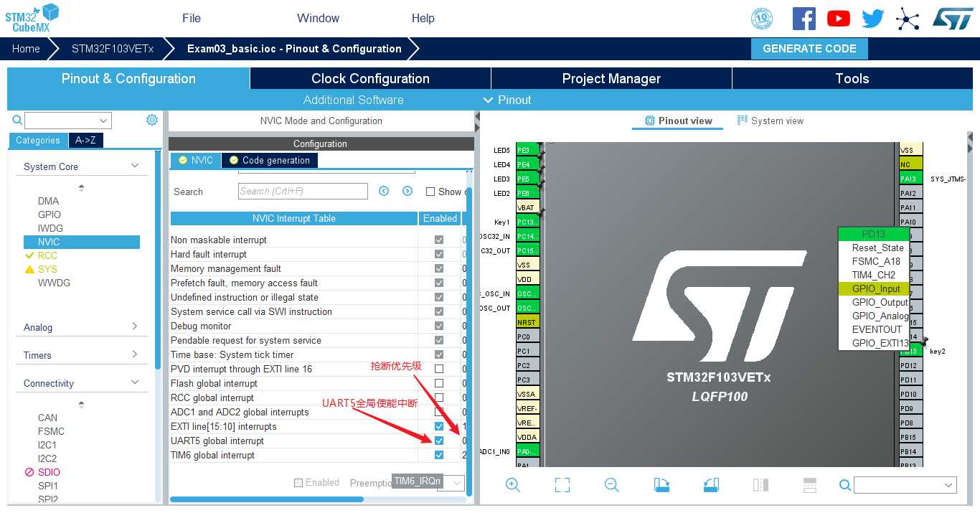Click the horizontal split layout icon
Image resolution: width=980 pixels, height=513 pixels.
point(810,485)
